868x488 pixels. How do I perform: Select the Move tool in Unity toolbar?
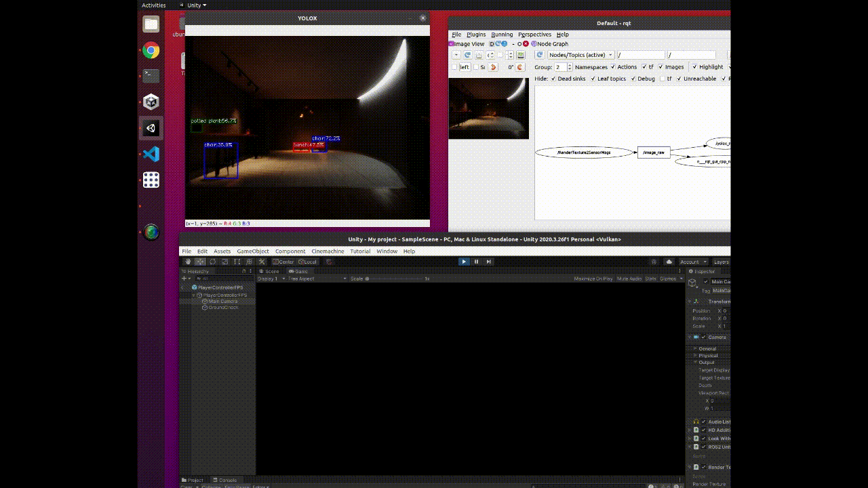point(200,262)
